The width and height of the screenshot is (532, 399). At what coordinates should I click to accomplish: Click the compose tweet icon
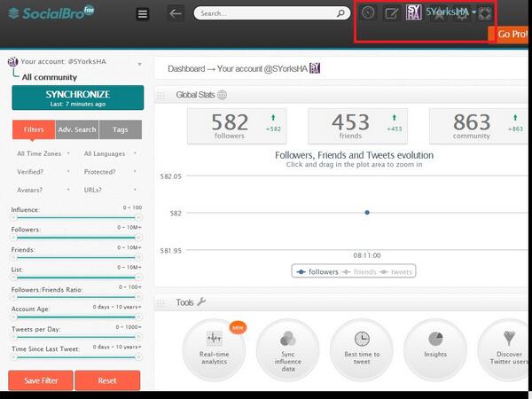tap(391, 13)
